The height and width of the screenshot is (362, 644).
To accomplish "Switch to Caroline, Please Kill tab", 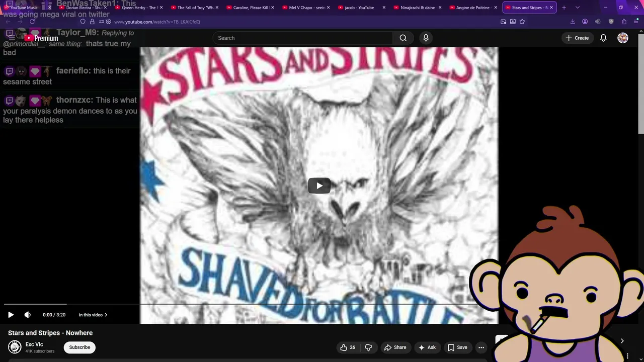I will [x=250, y=8].
